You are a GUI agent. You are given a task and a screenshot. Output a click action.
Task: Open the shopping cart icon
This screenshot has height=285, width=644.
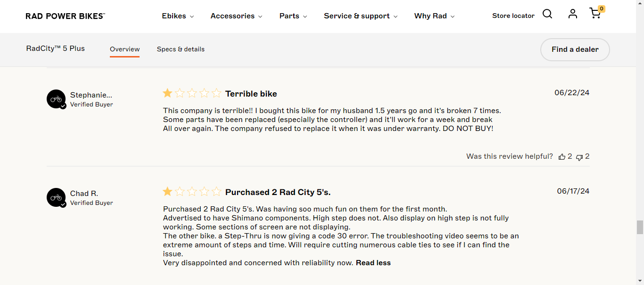point(594,15)
